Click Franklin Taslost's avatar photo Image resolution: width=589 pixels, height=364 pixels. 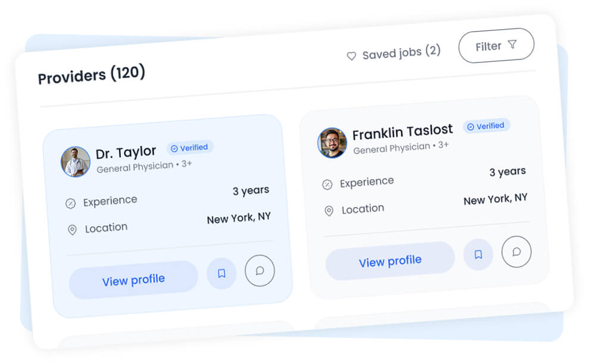pyautogui.click(x=332, y=143)
